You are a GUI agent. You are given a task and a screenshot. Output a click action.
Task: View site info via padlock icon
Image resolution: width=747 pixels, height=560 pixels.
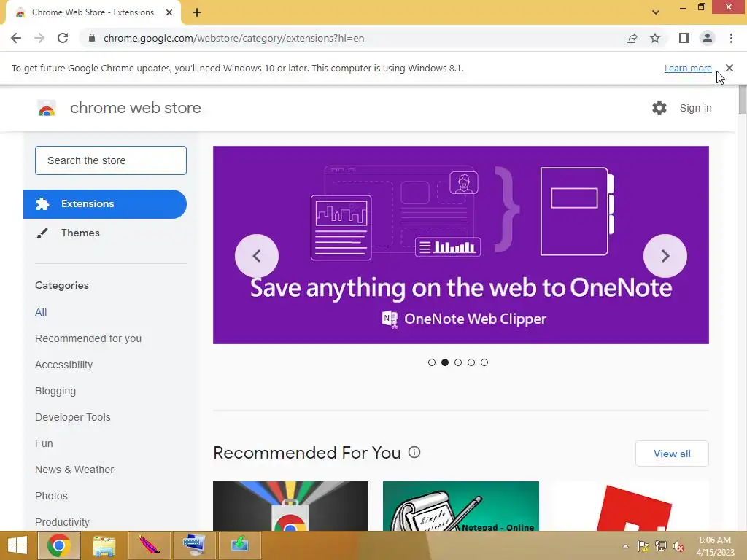[92, 38]
